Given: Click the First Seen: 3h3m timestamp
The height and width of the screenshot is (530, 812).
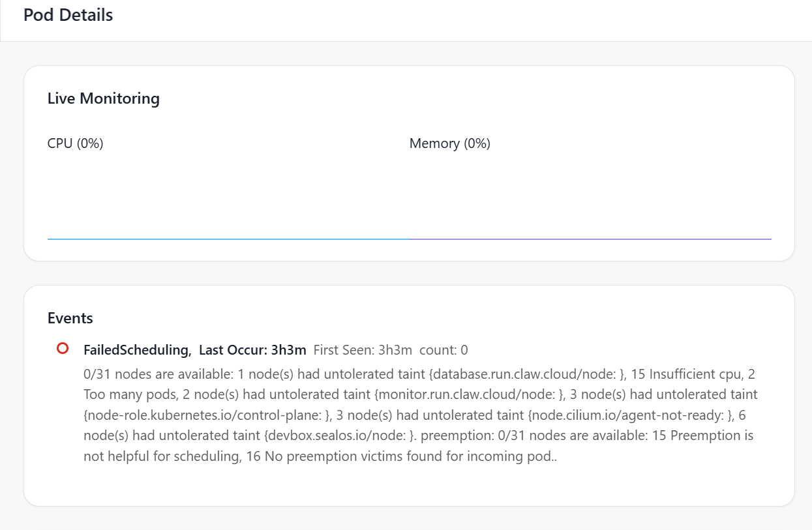Looking at the screenshot, I should [363, 350].
